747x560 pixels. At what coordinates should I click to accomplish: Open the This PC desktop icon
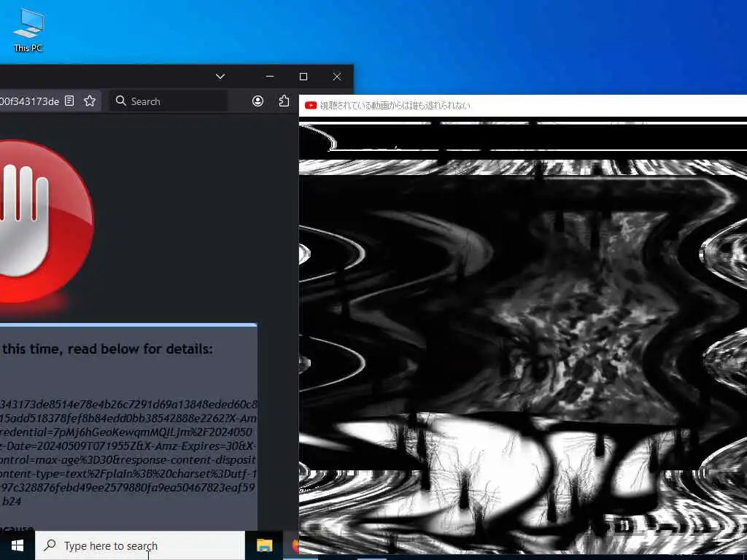click(28, 29)
